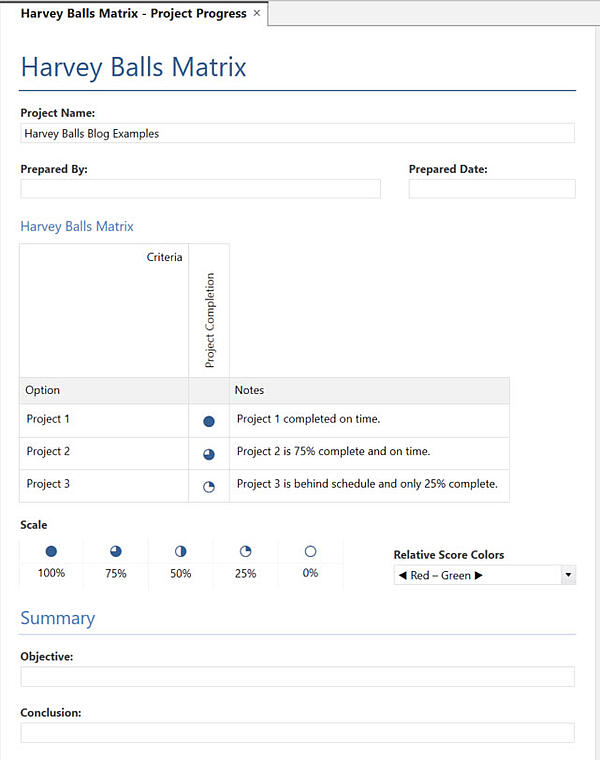Edit the Project 1 notes cell

pyautogui.click(x=368, y=420)
